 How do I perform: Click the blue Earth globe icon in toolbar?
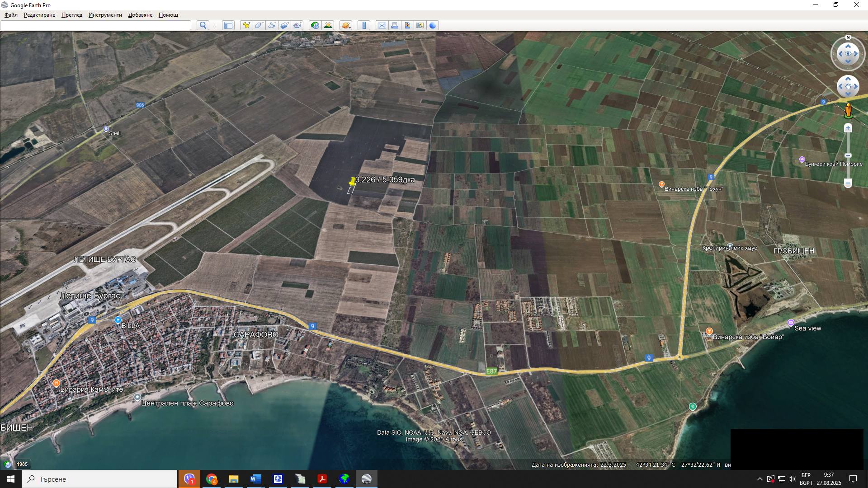point(433,25)
